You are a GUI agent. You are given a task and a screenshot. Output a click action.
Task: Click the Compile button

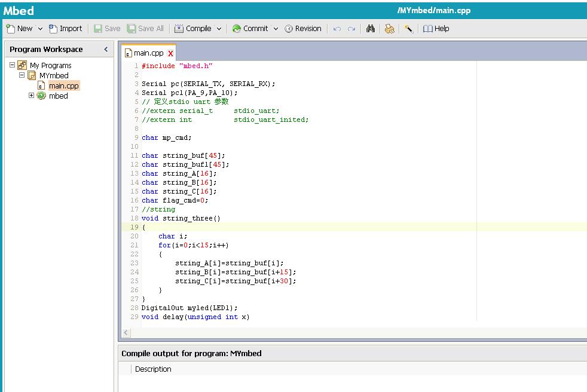[193, 29]
